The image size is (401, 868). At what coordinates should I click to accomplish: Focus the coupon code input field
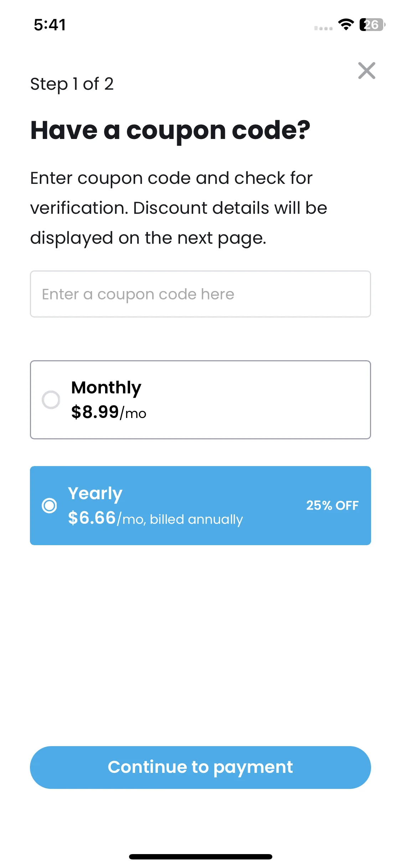click(200, 294)
